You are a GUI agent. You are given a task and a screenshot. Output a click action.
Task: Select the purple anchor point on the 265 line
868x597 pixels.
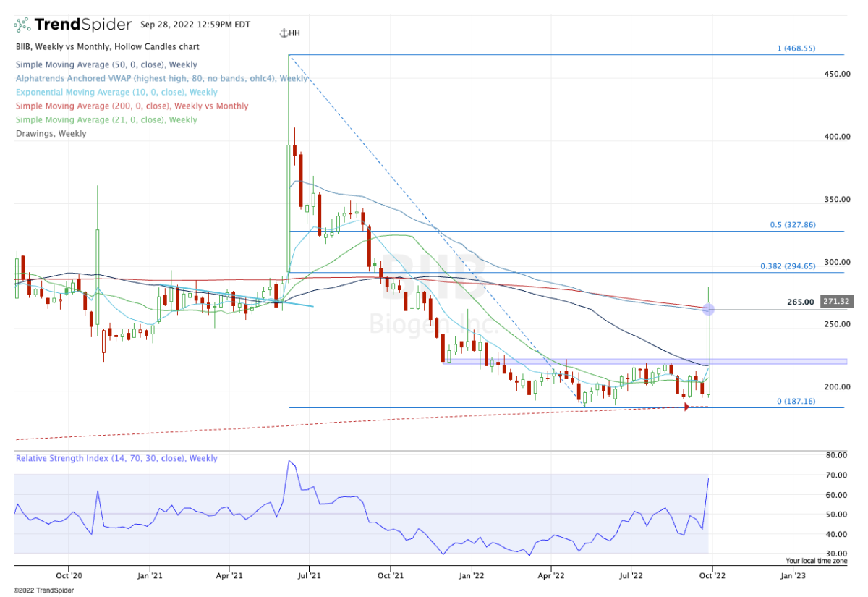[708, 309]
